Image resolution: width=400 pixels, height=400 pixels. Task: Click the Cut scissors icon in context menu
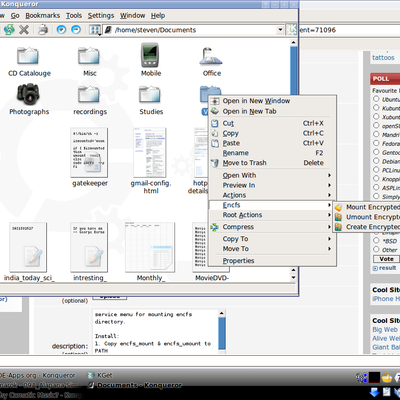[215, 123]
